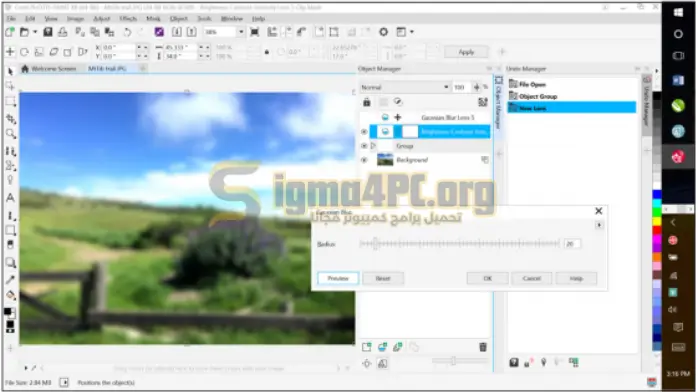Toggle lock transparency in Object Manager
Image resolution: width=698 pixels, height=392 pixels.
click(366, 102)
